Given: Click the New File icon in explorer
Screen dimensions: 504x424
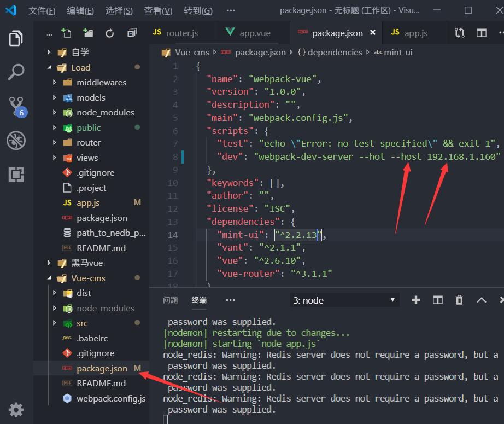Looking at the screenshot, I should [x=66, y=33].
